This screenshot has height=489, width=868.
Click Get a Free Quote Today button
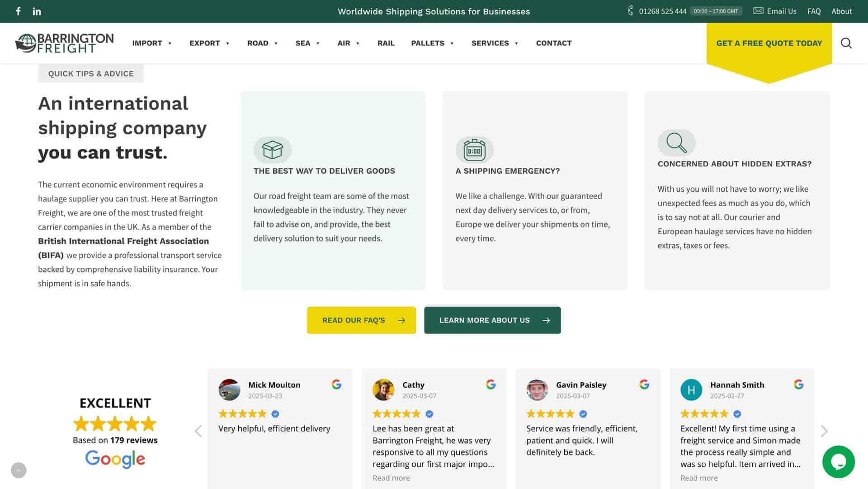point(769,43)
